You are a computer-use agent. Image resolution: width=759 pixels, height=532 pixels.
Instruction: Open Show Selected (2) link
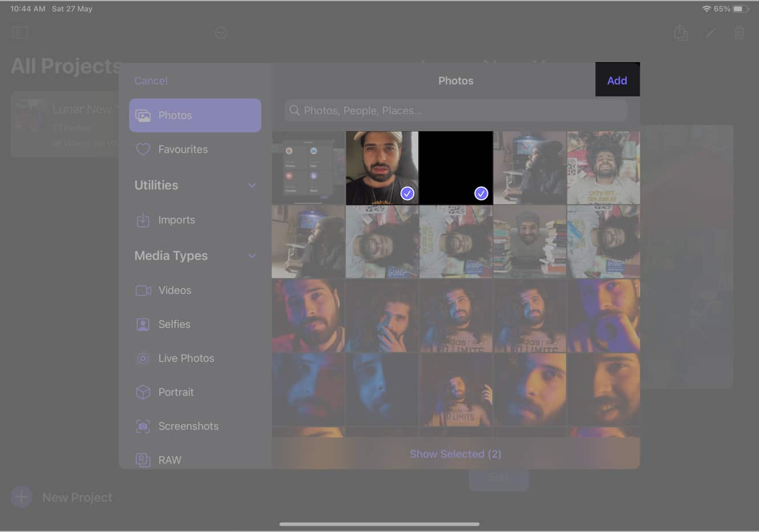click(x=455, y=454)
